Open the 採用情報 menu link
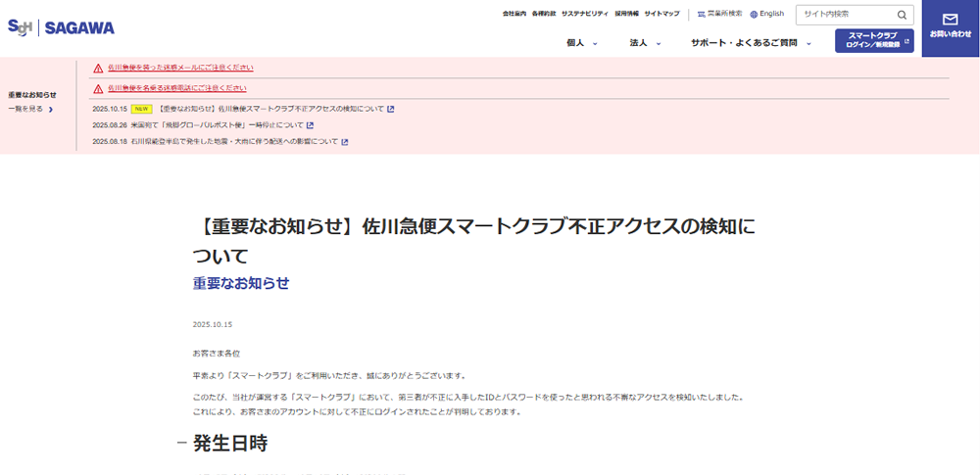The image size is (980, 475). point(626,14)
